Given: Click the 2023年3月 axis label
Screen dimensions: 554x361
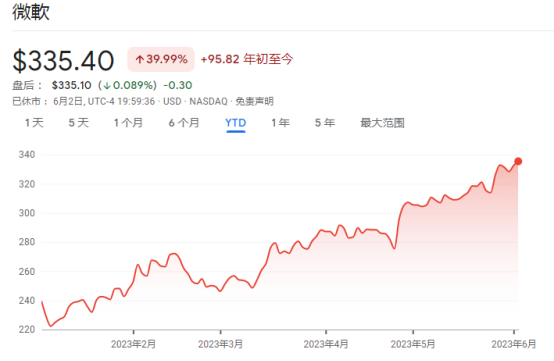Looking at the screenshot, I should click(x=220, y=344).
